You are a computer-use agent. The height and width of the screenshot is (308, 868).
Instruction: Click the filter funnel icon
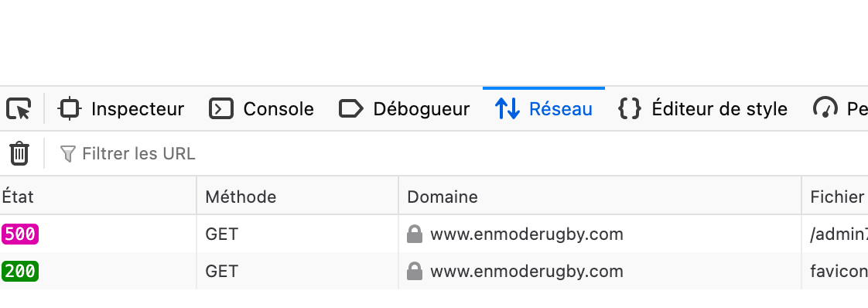coord(67,154)
